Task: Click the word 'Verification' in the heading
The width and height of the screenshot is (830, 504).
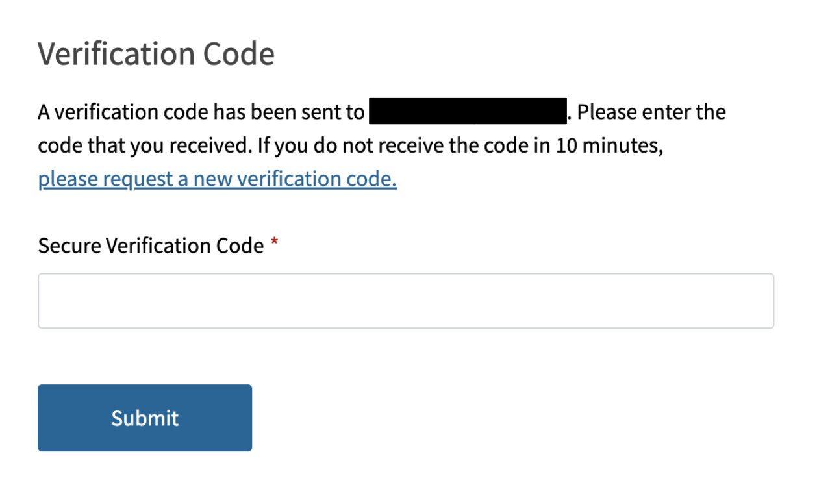Action: [119, 54]
